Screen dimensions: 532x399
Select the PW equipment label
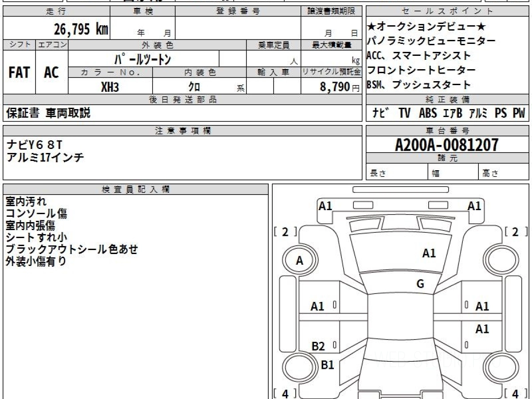coord(519,113)
